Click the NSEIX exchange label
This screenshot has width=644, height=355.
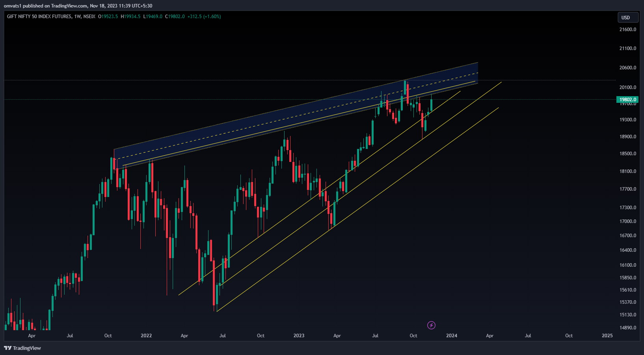(x=89, y=17)
